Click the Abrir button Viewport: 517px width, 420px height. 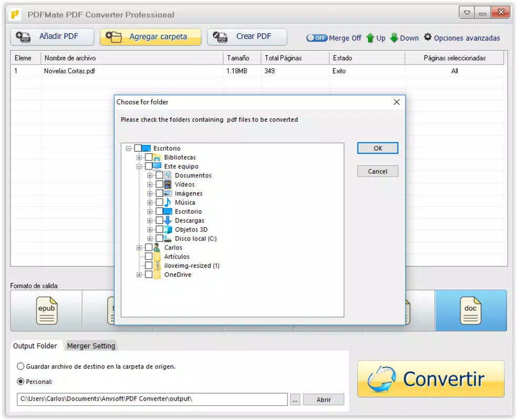pyautogui.click(x=324, y=400)
